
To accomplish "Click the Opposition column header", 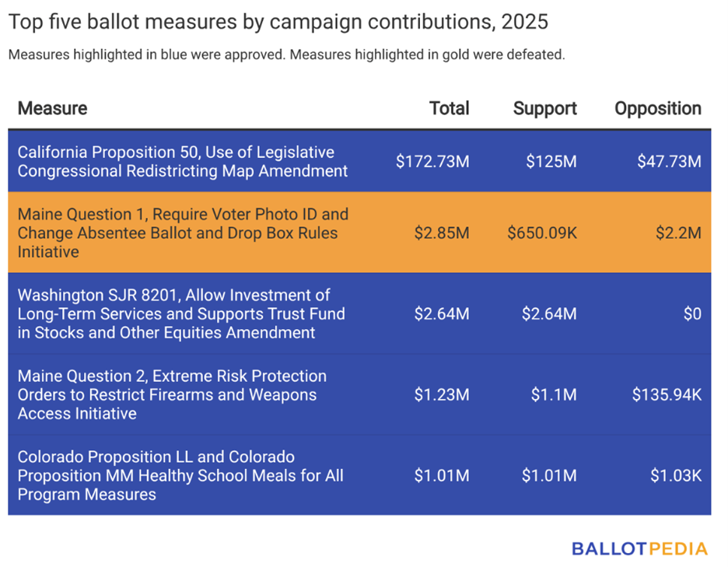I will tap(657, 108).
